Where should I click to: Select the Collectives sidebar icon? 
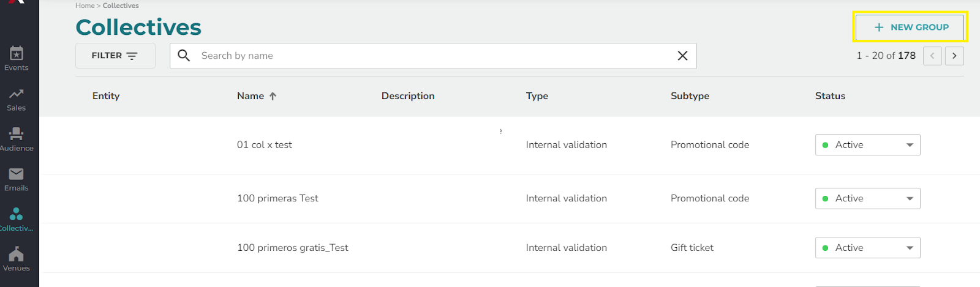pyautogui.click(x=17, y=220)
